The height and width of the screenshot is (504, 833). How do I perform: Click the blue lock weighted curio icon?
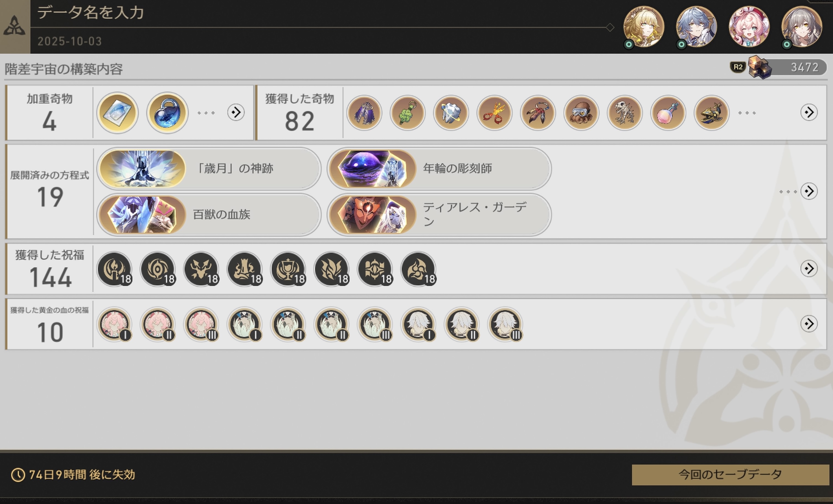coord(167,113)
